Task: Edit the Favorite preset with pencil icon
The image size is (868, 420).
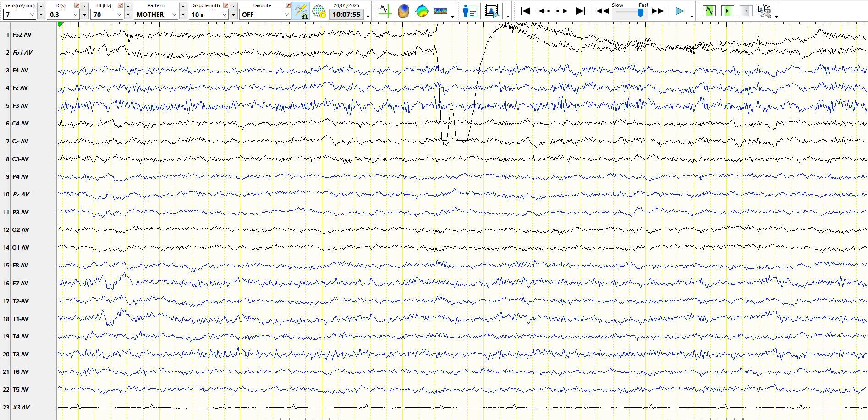Action: (x=288, y=5)
